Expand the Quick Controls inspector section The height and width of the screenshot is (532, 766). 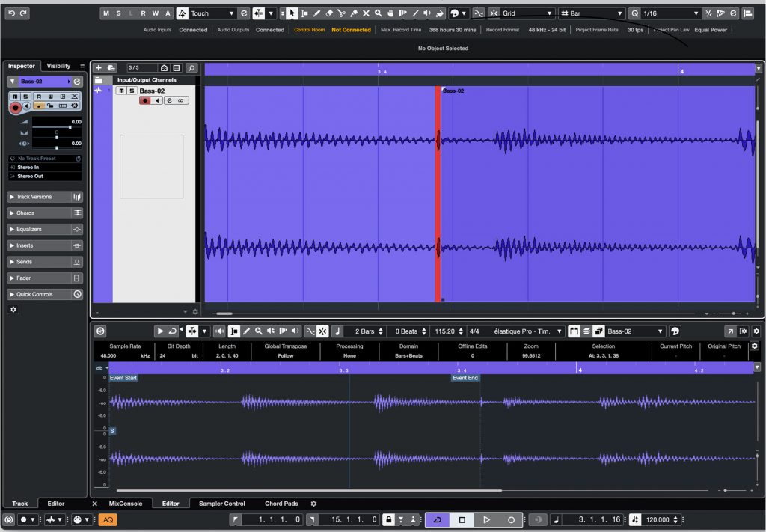pyautogui.click(x=45, y=294)
